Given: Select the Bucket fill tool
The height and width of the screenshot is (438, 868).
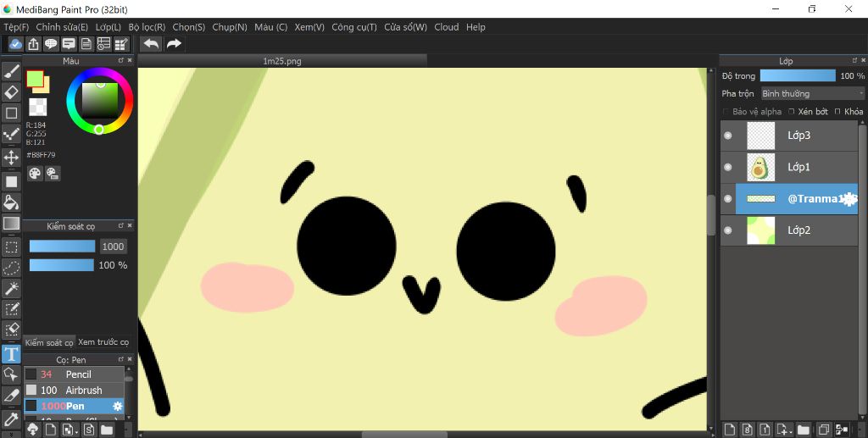Looking at the screenshot, I should pyautogui.click(x=11, y=202).
